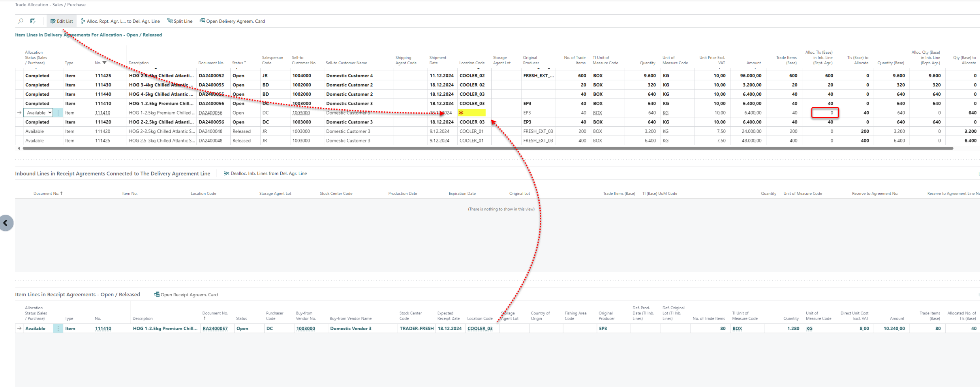The width and height of the screenshot is (980, 387).
Task: Click the left back arrow circle button
Action: (x=6, y=223)
